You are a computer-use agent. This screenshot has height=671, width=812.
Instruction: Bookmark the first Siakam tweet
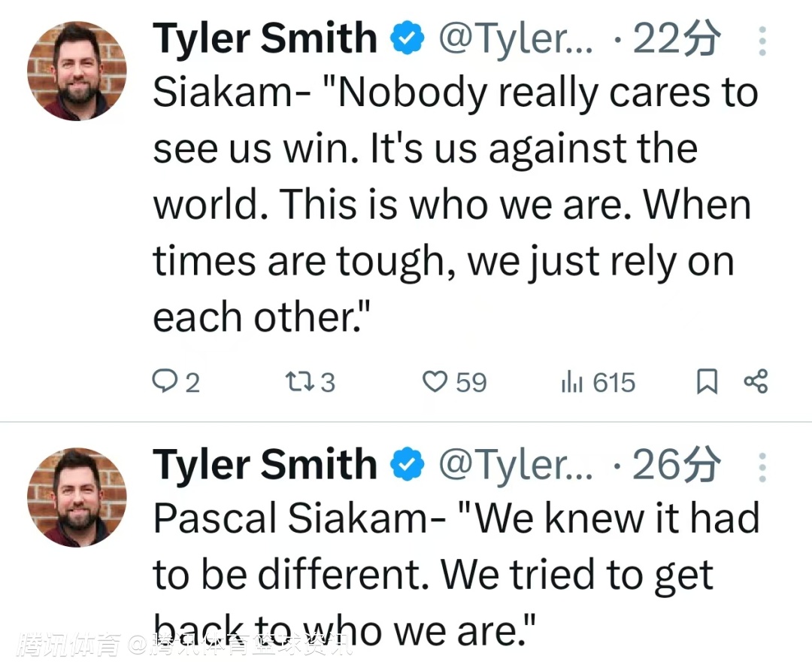pyautogui.click(x=707, y=382)
